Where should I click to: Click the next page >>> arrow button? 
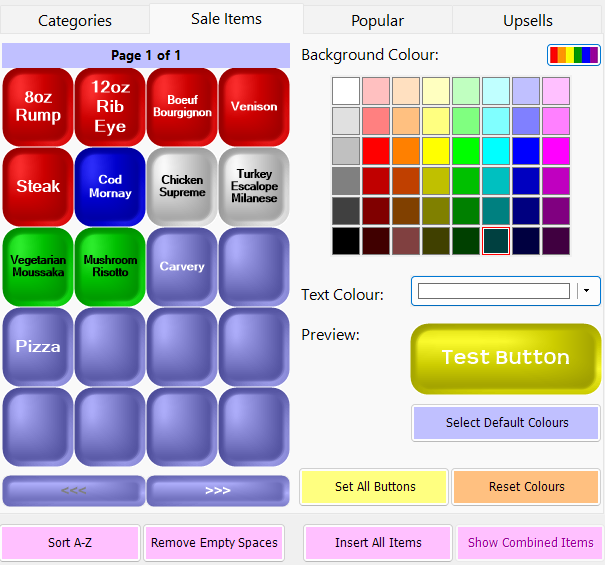[217, 491]
